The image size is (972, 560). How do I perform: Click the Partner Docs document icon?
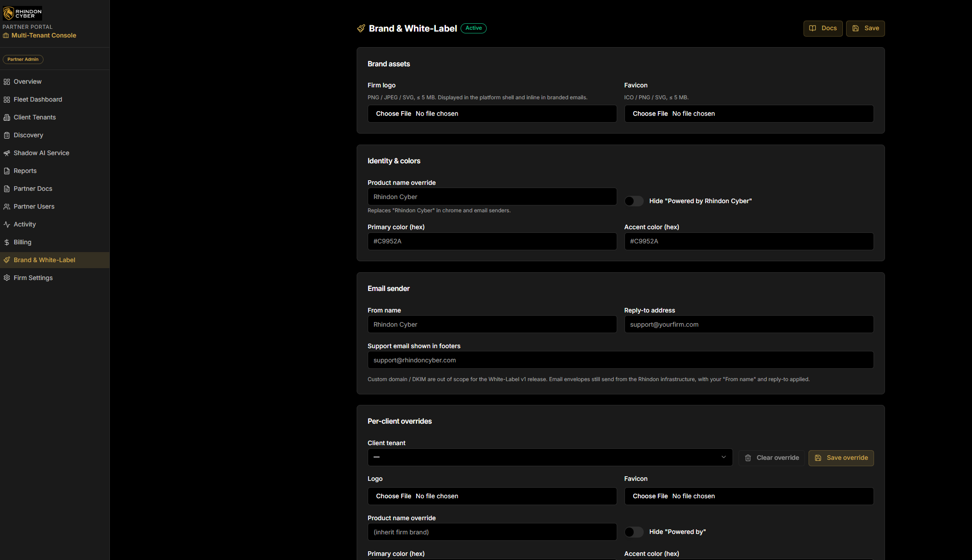click(x=6, y=189)
